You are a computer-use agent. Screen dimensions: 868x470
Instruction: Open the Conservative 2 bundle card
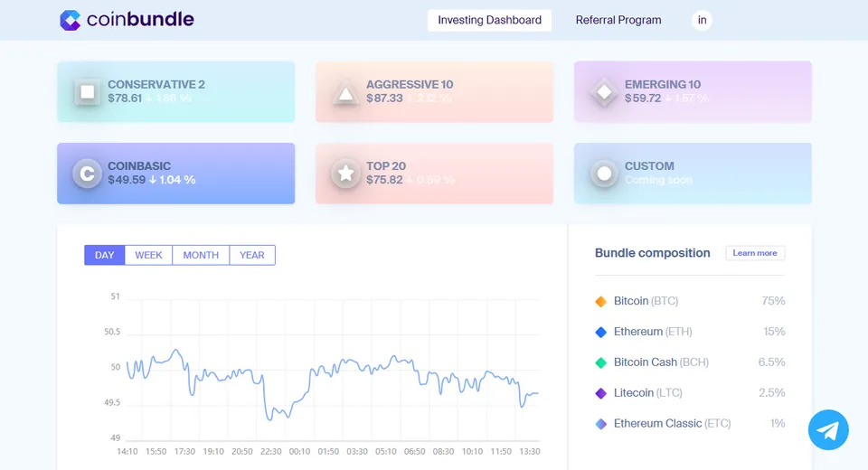tap(176, 92)
